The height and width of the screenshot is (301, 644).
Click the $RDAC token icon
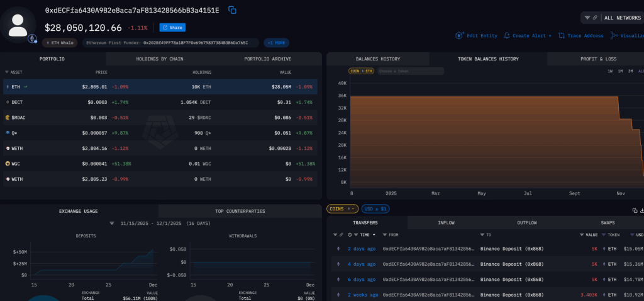(8, 118)
